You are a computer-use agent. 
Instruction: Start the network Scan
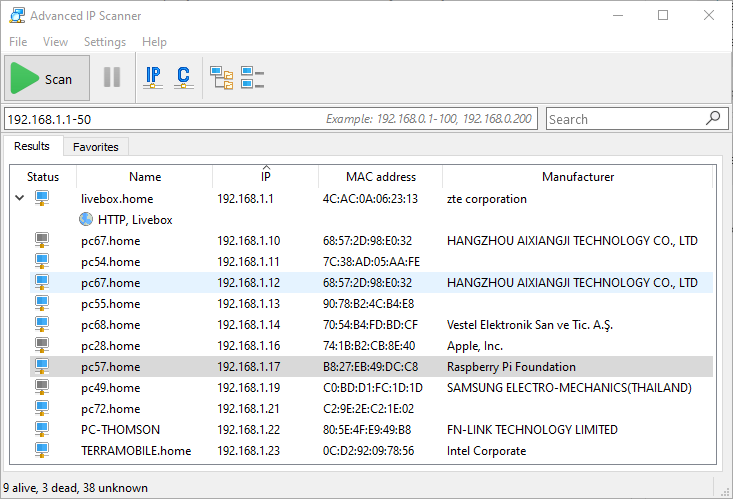(47, 78)
